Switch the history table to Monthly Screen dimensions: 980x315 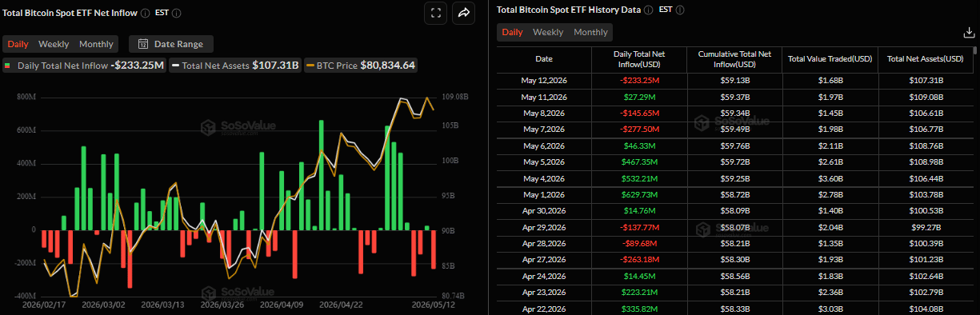590,32
